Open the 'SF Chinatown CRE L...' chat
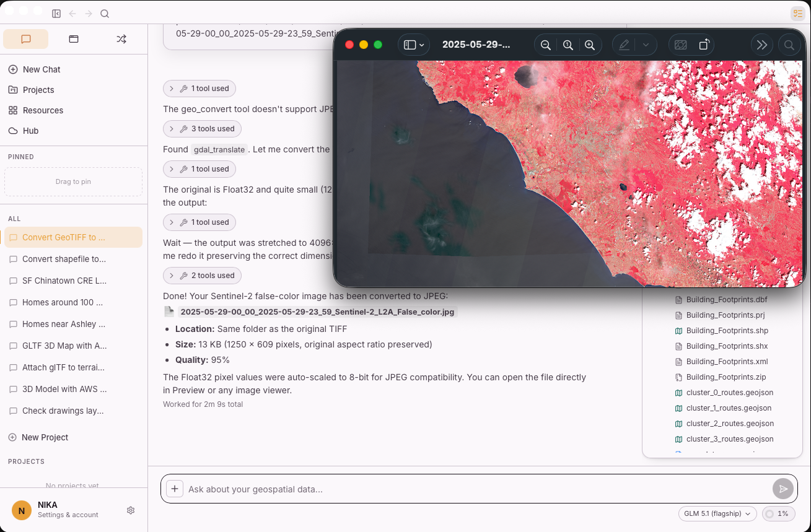 [x=74, y=281]
